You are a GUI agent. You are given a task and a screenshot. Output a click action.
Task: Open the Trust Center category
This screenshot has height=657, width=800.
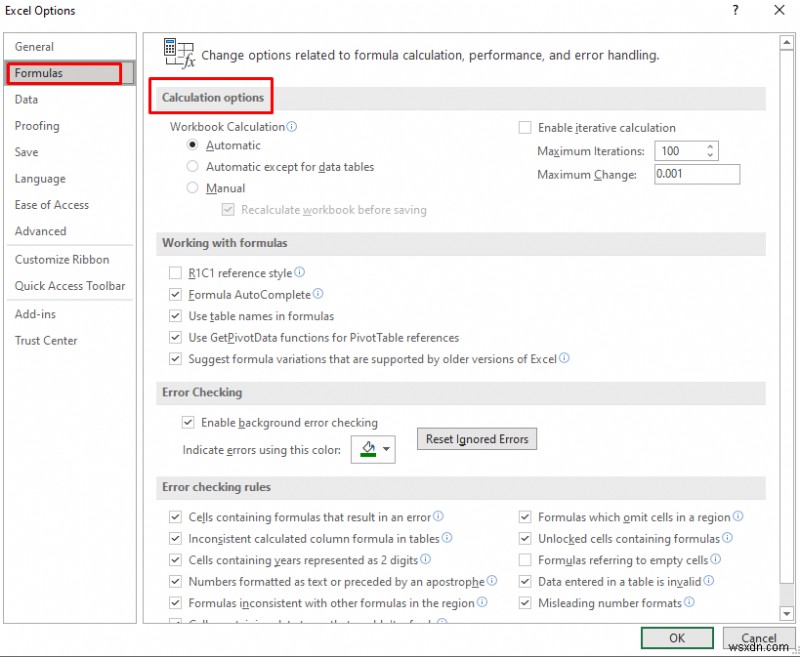(x=70, y=340)
